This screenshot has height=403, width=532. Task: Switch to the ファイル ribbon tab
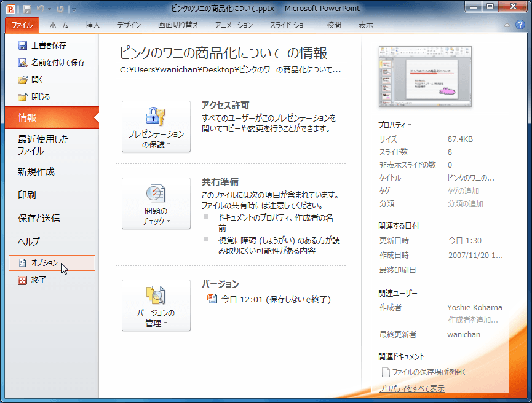tap(22, 25)
